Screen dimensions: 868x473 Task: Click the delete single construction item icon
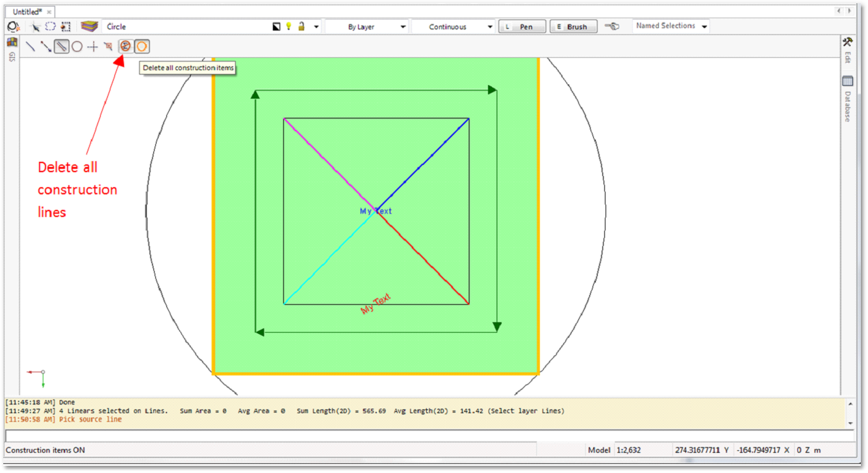(108, 47)
